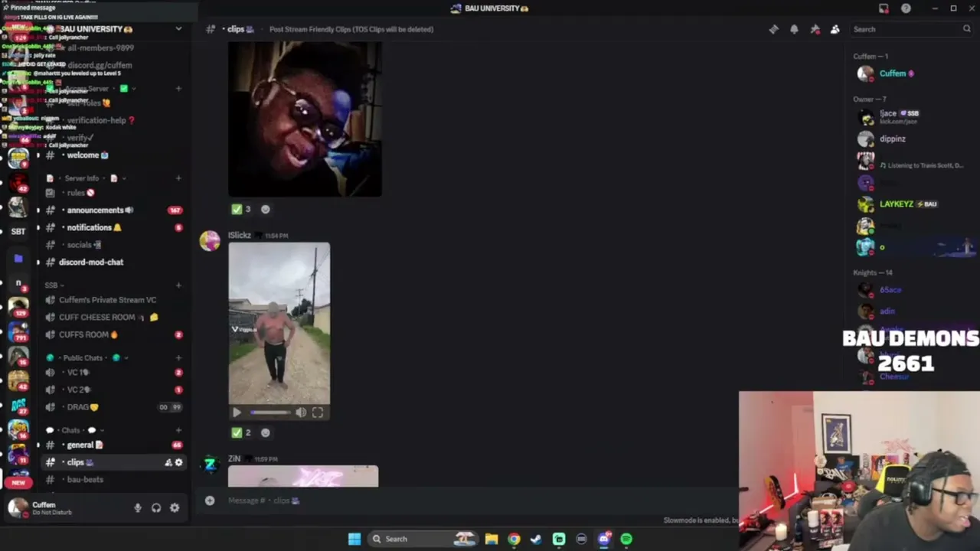Image resolution: width=980 pixels, height=551 pixels.
Task: Open File Explorer from the taskbar
Action: click(x=492, y=539)
